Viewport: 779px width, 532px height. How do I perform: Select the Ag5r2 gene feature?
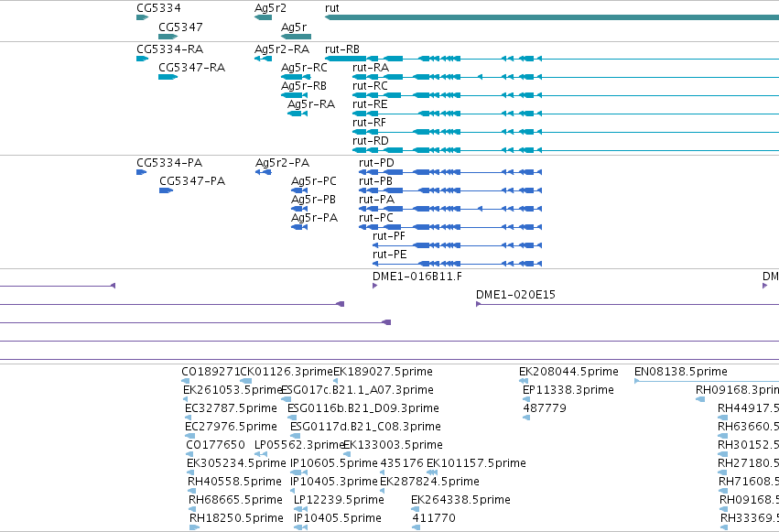pyautogui.click(x=263, y=17)
